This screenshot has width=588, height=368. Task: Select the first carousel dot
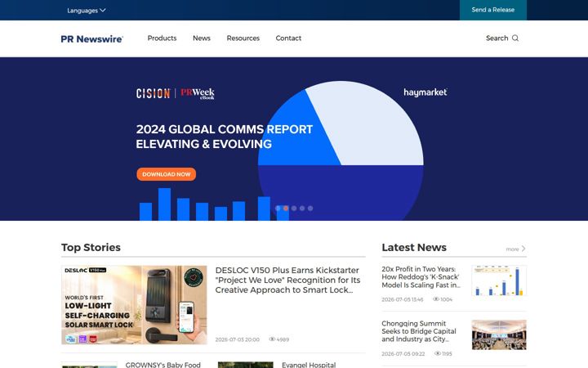click(x=278, y=208)
